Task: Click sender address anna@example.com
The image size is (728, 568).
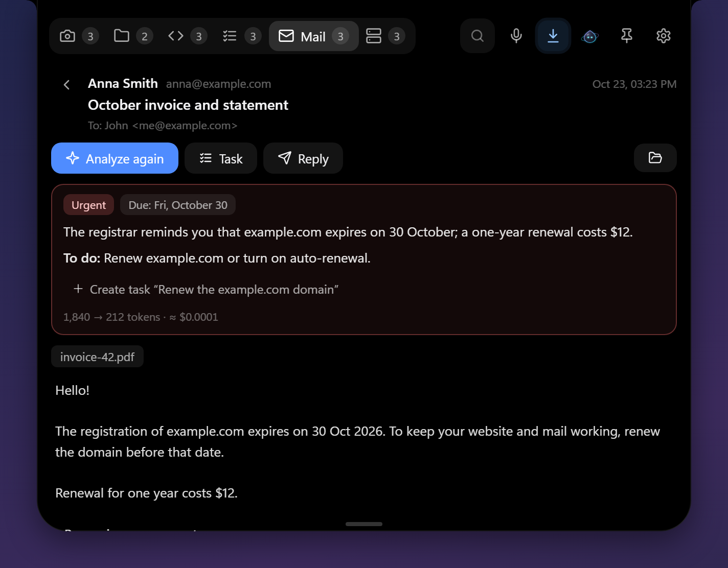Action: (x=218, y=84)
